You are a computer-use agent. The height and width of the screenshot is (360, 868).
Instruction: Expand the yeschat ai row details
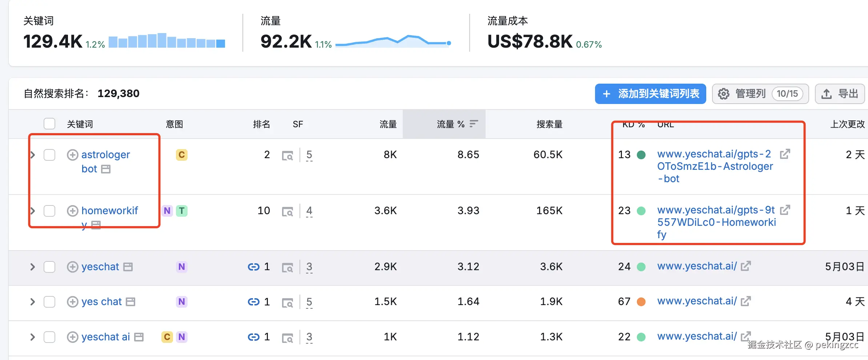click(x=33, y=337)
